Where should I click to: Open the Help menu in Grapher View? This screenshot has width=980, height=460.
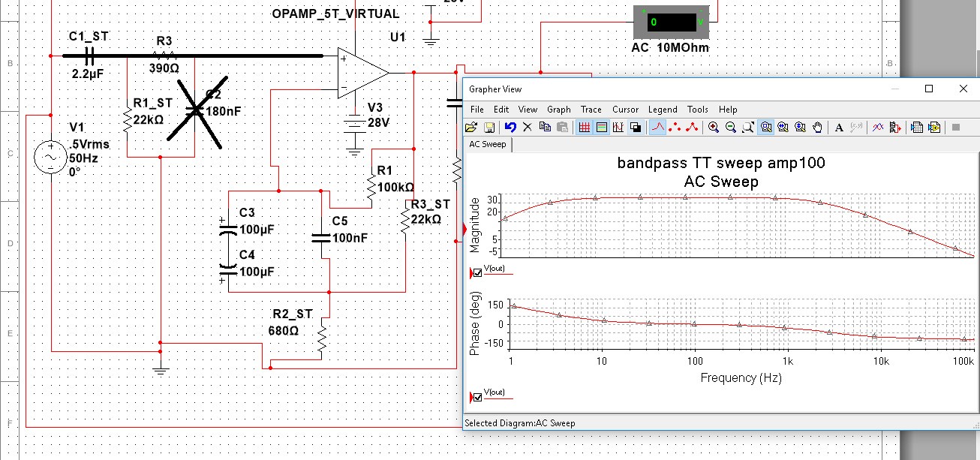[728, 110]
